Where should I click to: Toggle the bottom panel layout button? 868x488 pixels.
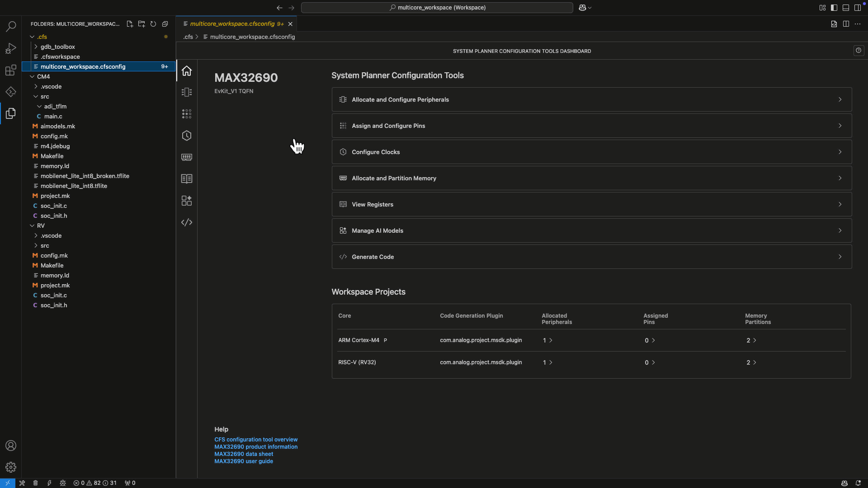coord(846,8)
